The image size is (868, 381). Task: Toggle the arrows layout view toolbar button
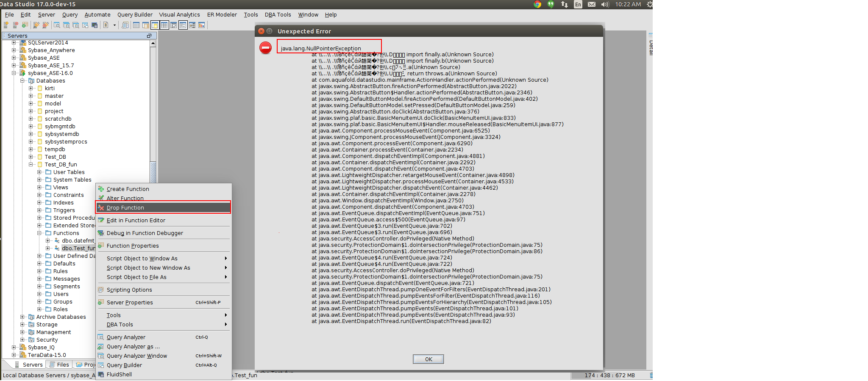[x=173, y=25]
